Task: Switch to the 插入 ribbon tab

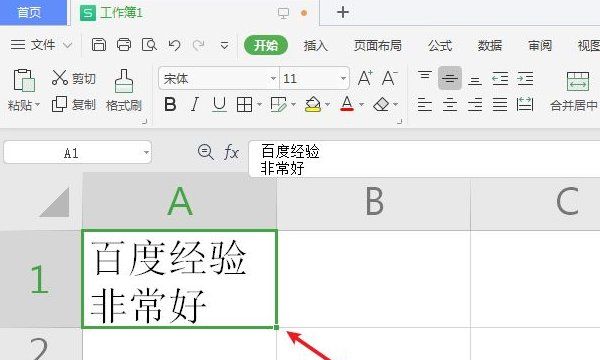Action: tap(316, 46)
